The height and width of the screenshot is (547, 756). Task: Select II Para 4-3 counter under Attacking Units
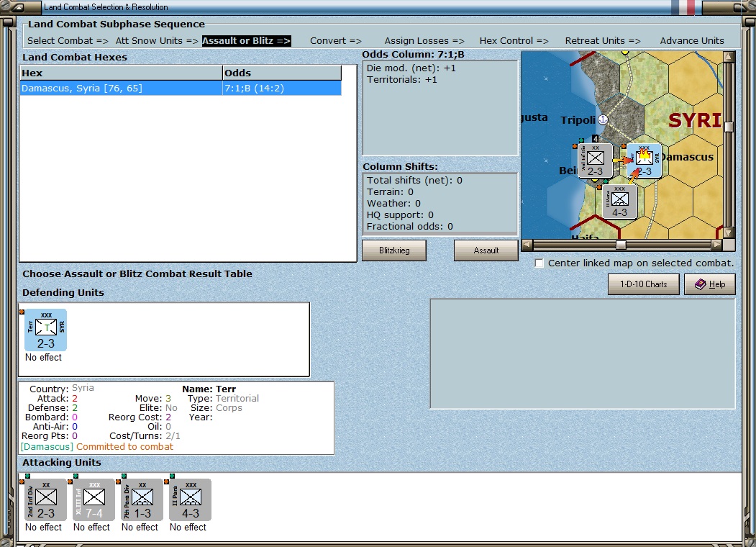pyautogui.click(x=191, y=499)
